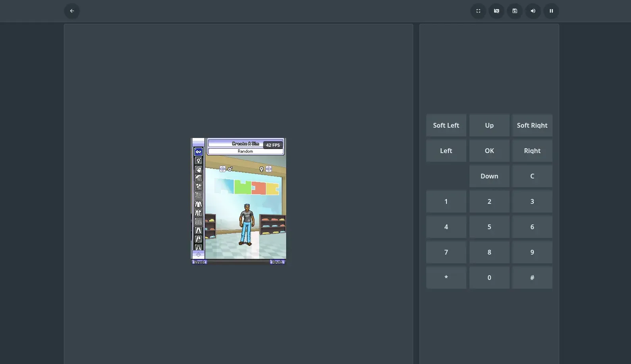Image resolution: width=631 pixels, height=364 pixels.
Task: Select the hair category icon
Action: pyautogui.click(x=198, y=178)
